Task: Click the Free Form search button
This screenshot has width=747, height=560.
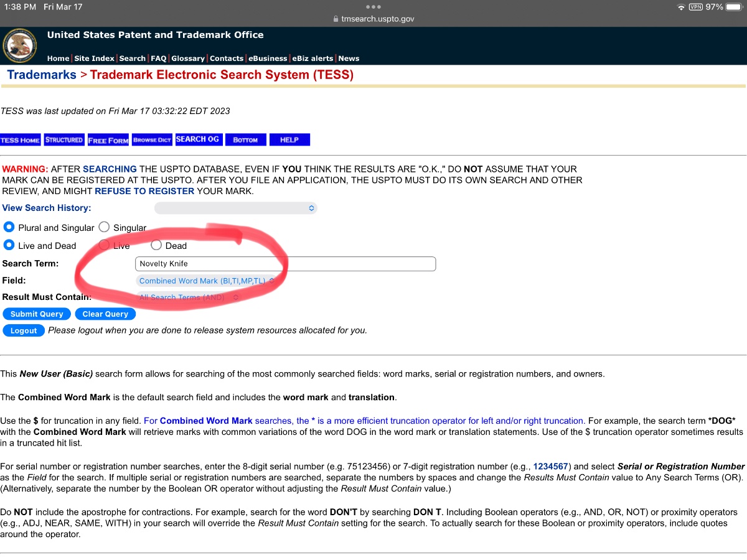Action: (x=108, y=140)
